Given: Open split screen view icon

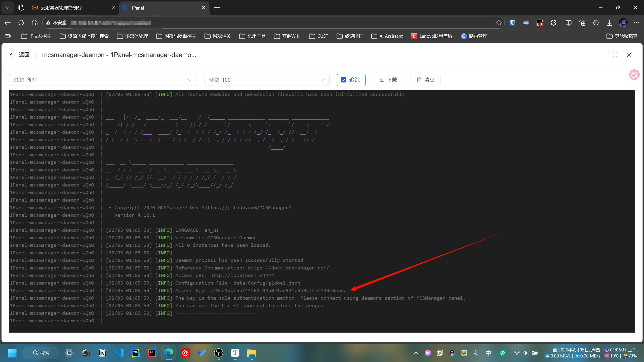Looking at the screenshot, I should 569,23.
